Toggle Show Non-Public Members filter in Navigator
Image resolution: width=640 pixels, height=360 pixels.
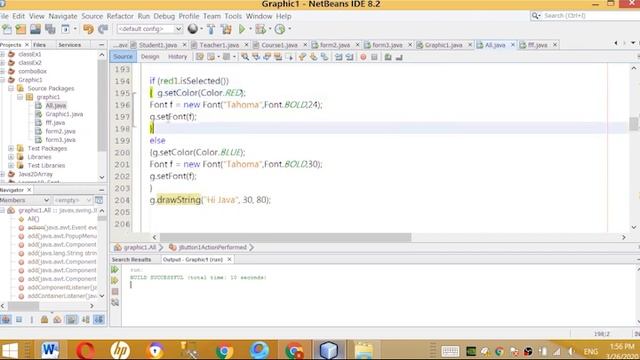tap(44, 320)
